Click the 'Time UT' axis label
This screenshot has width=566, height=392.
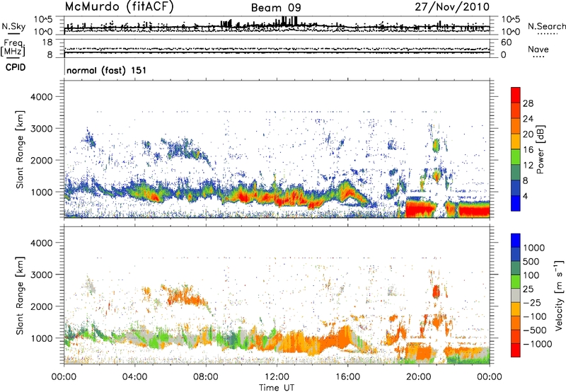coord(277,388)
